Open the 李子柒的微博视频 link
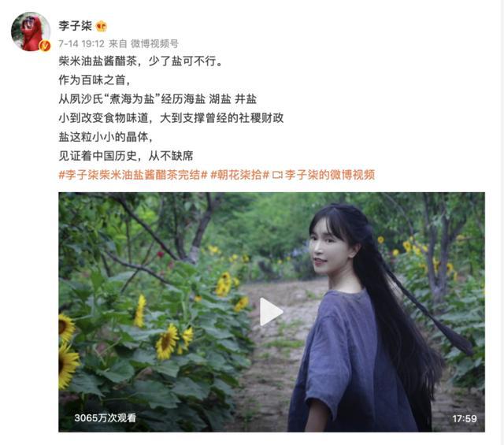504x445 pixels. (x=329, y=175)
